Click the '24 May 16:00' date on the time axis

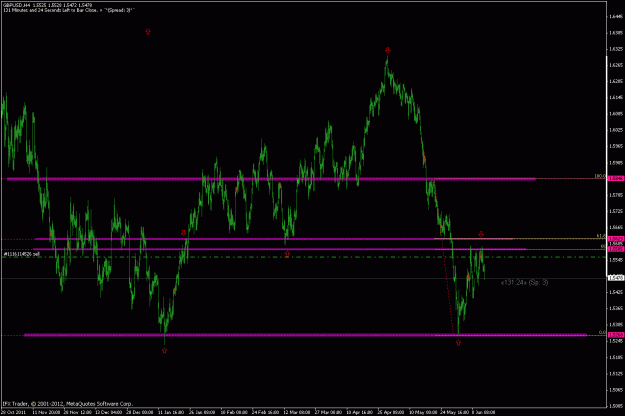pos(454,412)
